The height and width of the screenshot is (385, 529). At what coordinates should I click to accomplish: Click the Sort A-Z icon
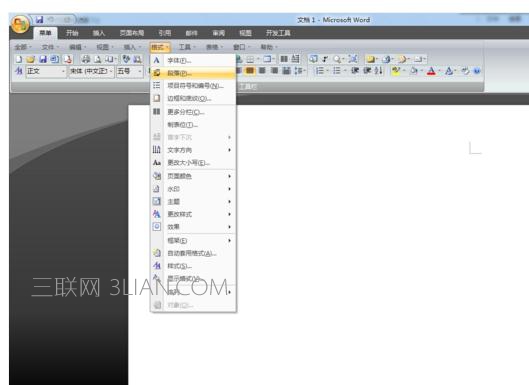tap(379, 71)
